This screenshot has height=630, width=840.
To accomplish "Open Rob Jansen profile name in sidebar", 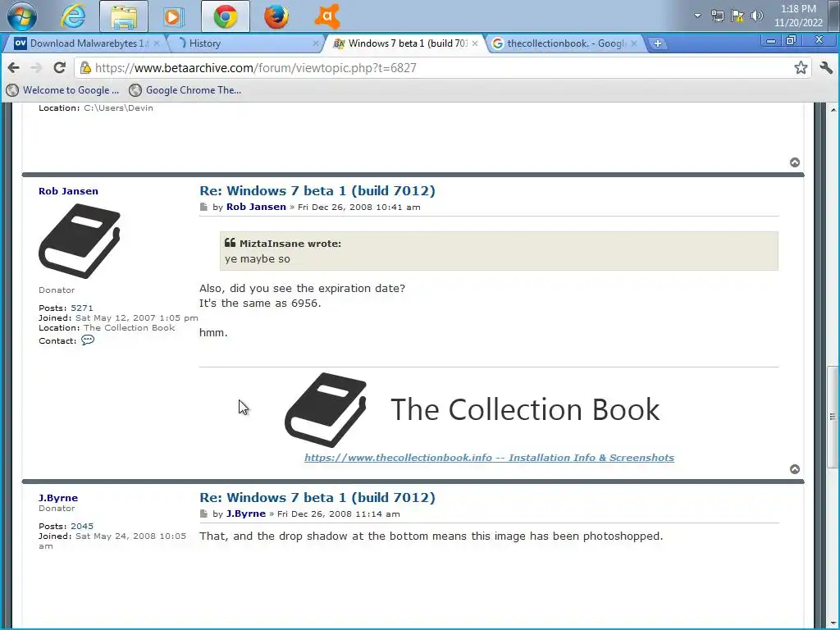I will click(68, 191).
